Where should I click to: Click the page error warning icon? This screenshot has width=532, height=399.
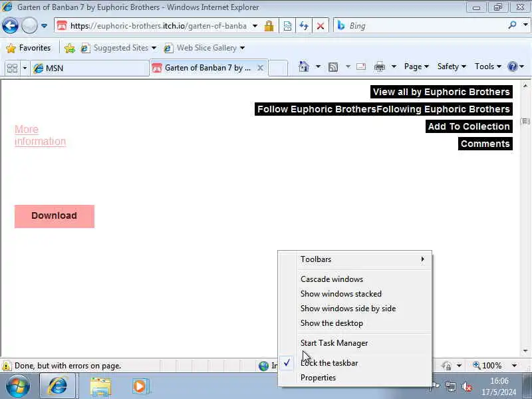pyautogui.click(x=6, y=366)
